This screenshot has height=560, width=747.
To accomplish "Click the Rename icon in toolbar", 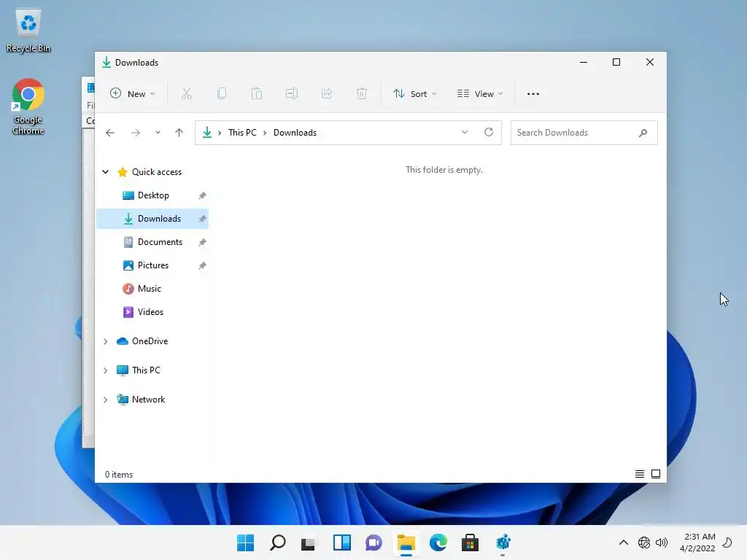I will click(292, 94).
